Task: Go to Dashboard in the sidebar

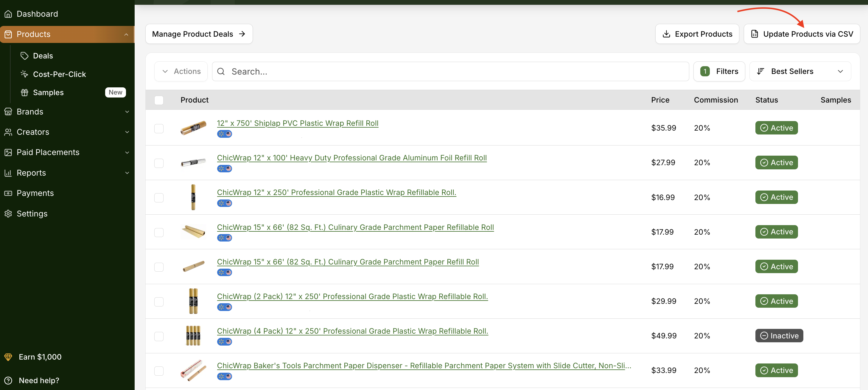Action: click(x=37, y=14)
